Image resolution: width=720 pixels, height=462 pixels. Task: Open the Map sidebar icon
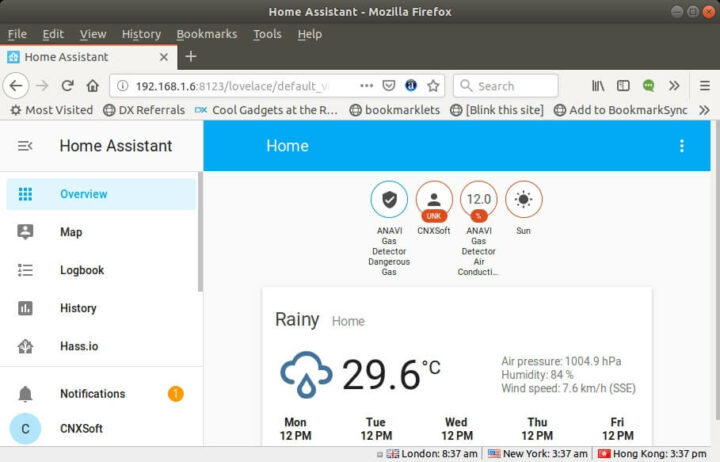[25, 232]
